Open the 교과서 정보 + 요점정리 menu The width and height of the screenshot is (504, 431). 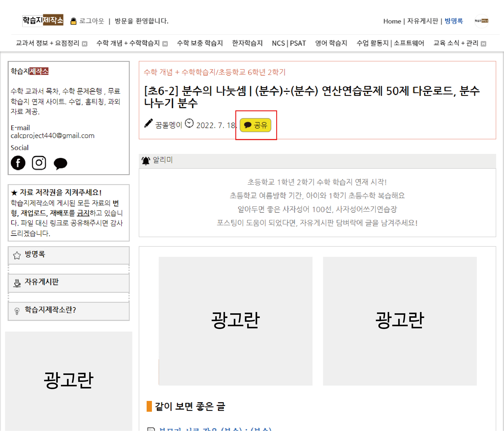(48, 43)
